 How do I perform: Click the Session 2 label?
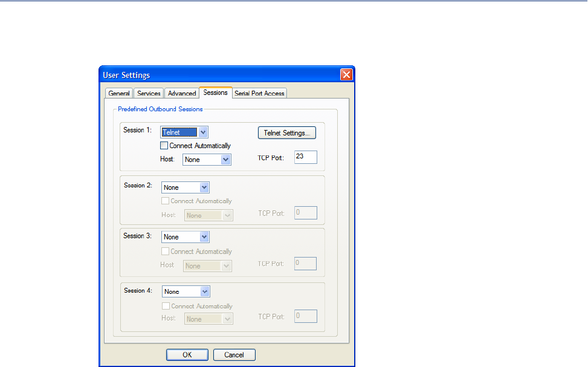138,186
